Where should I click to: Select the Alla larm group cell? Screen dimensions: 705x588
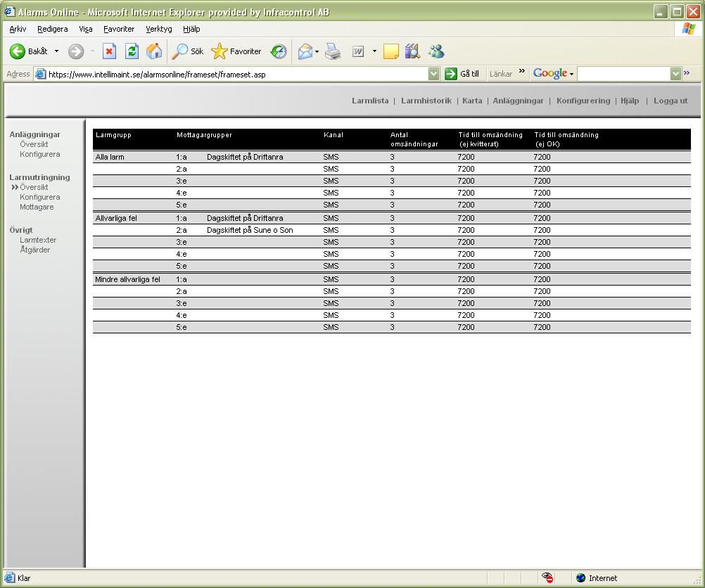[110, 157]
